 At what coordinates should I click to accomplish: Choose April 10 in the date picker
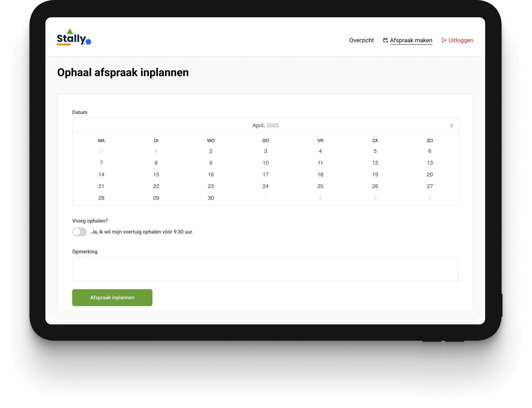coord(266,163)
